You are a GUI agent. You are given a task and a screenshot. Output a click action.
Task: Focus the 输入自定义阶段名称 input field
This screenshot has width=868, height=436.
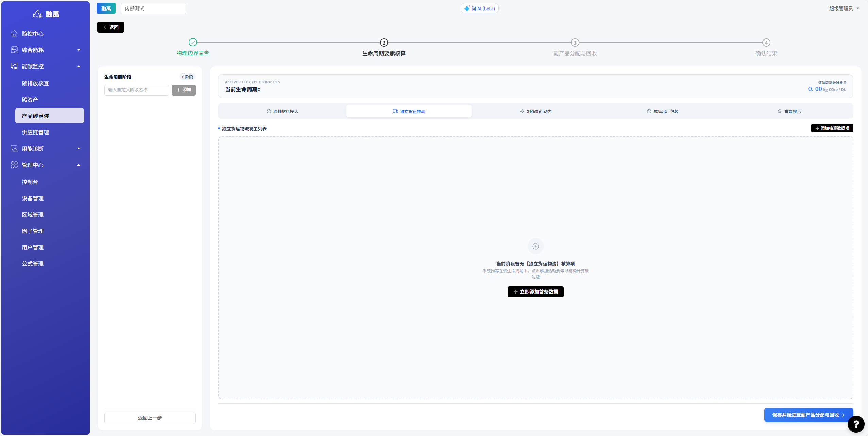point(137,90)
